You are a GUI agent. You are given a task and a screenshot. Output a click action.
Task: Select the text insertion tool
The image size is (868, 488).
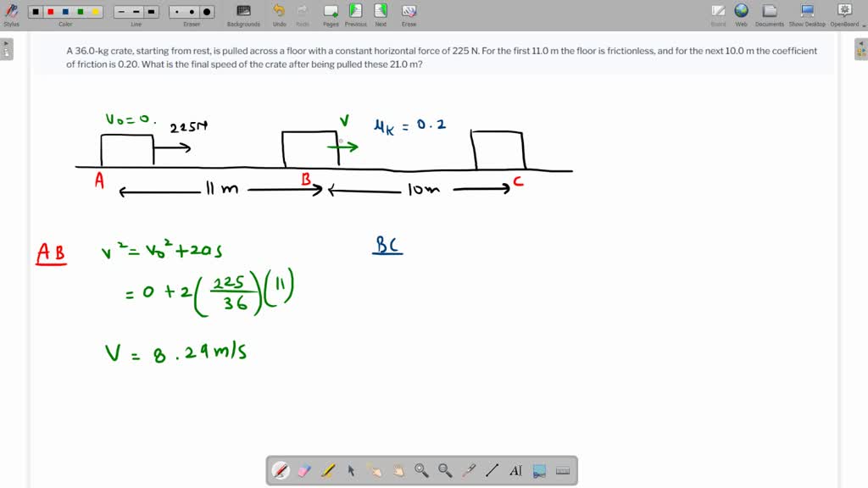(x=516, y=470)
